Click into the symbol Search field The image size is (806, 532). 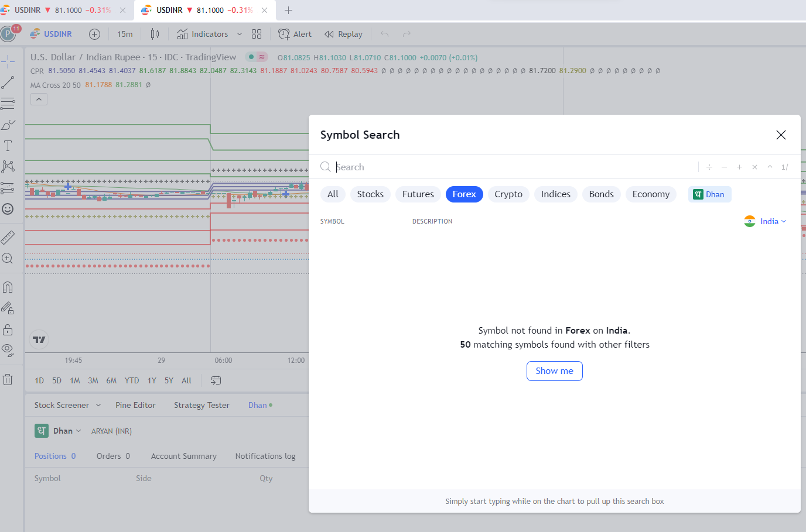pos(510,167)
